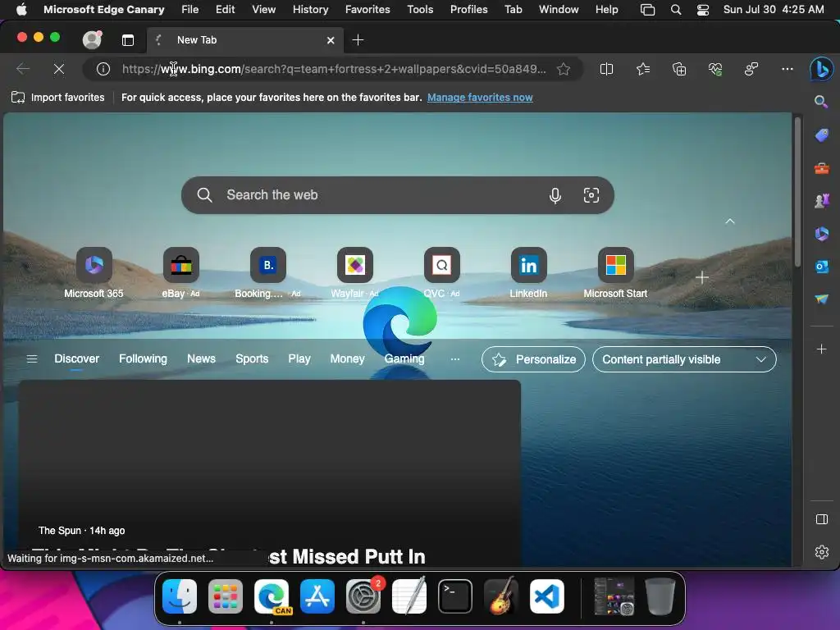The image size is (840, 630).
Task: Open The Spun news story card
Action: (x=269, y=472)
